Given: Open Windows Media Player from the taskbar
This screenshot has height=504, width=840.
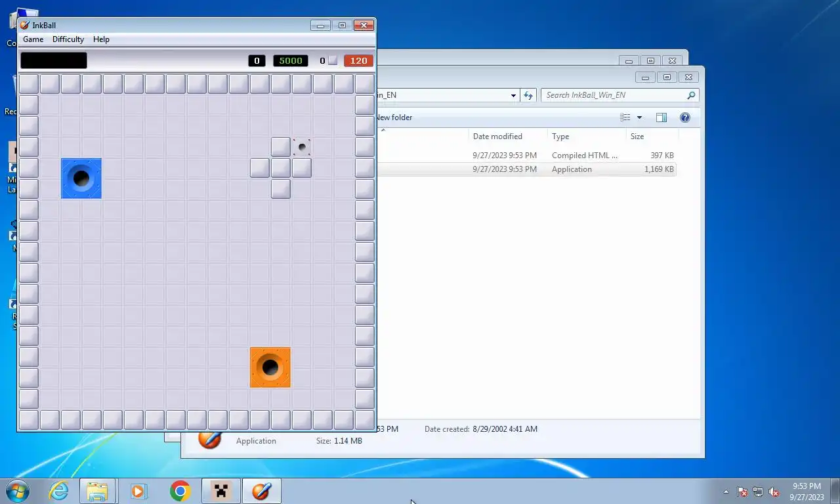Looking at the screenshot, I should (x=138, y=491).
